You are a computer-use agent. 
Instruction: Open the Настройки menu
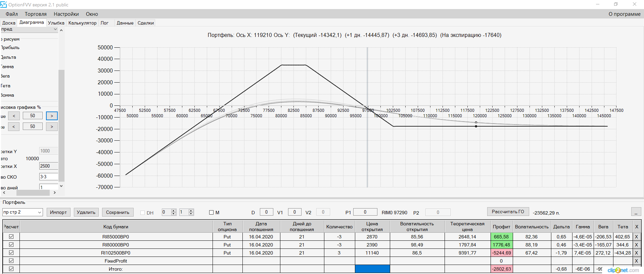(66, 14)
